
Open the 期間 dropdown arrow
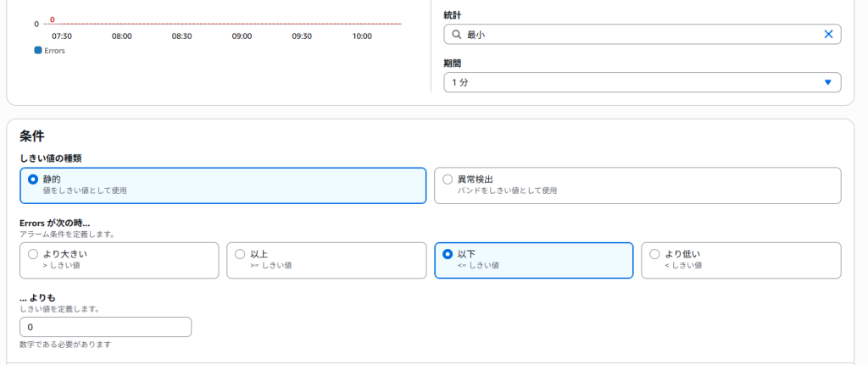point(827,82)
